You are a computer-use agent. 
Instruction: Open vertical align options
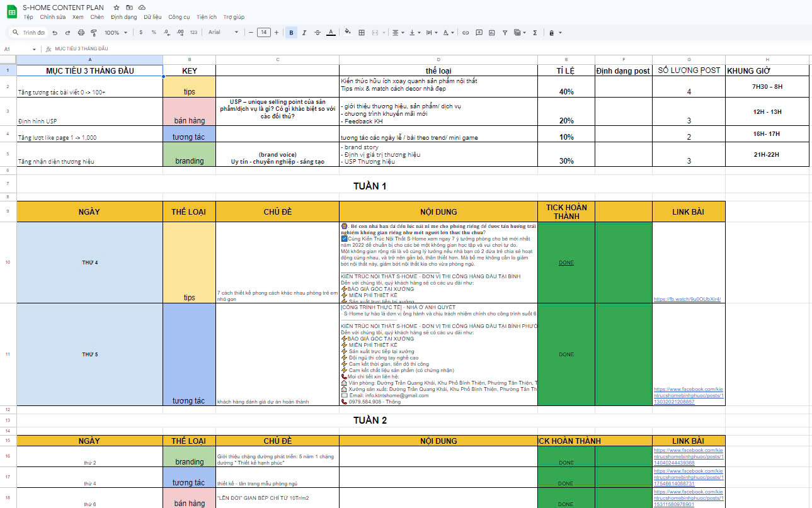pos(415,32)
